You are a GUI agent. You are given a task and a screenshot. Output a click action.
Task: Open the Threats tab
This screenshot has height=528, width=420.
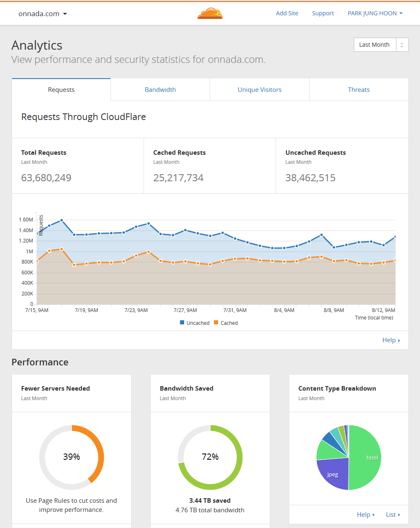359,90
